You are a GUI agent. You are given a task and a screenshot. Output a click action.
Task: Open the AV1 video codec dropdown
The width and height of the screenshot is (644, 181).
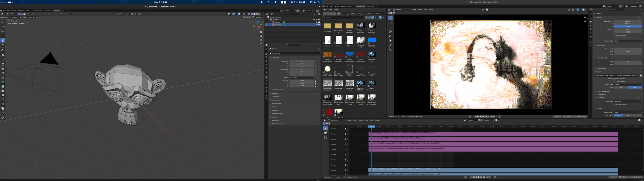coord(628,112)
